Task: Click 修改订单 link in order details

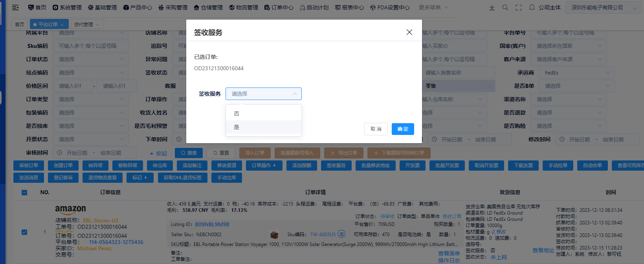Action: click(x=452, y=217)
